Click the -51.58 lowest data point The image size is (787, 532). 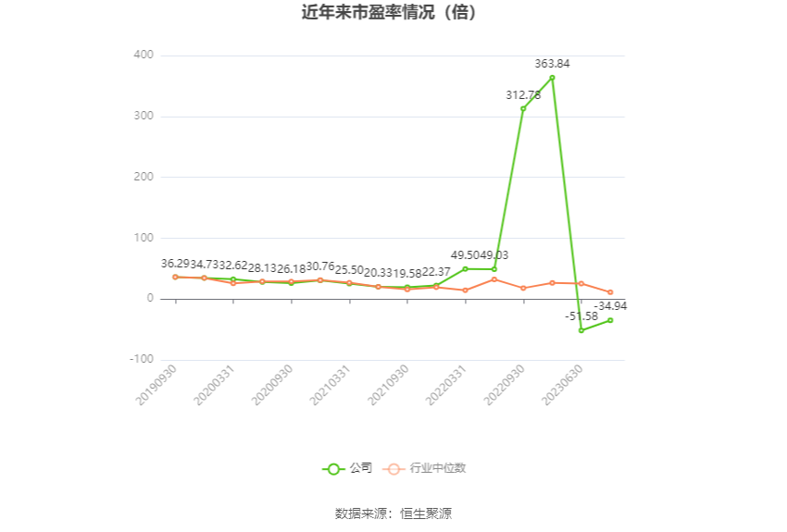581,330
